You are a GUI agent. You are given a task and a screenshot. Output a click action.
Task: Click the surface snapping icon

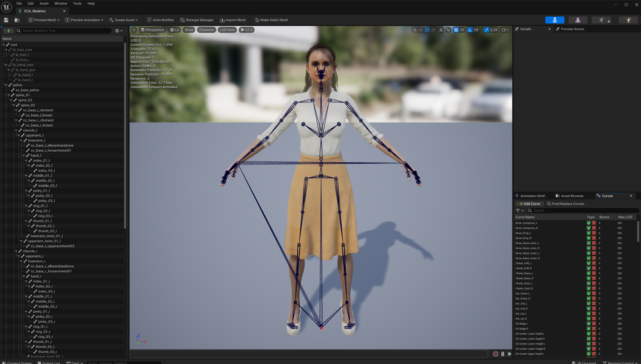point(448,30)
